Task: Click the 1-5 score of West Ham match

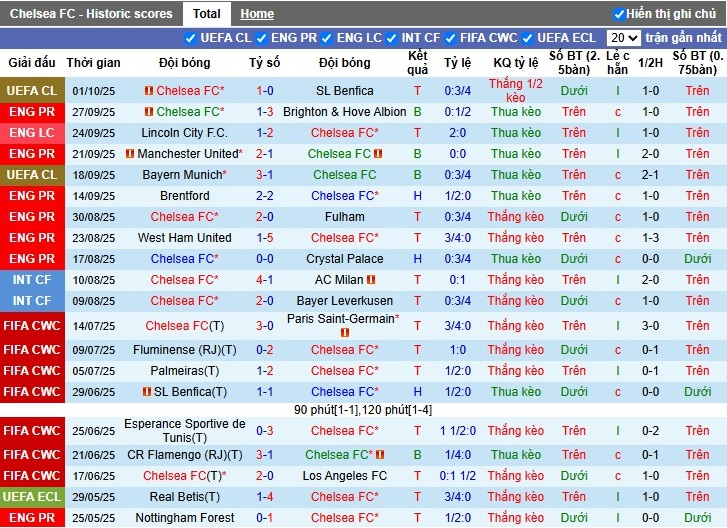Action: pos(265,238)
